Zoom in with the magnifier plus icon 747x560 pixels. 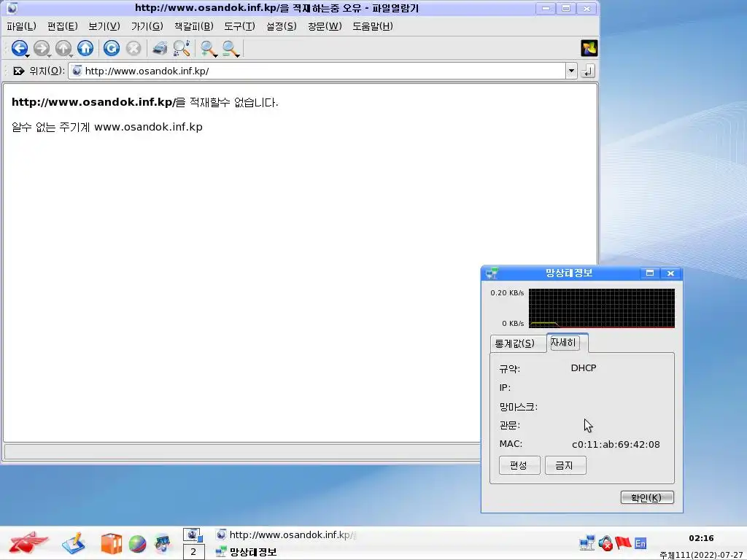click(208, 48)
